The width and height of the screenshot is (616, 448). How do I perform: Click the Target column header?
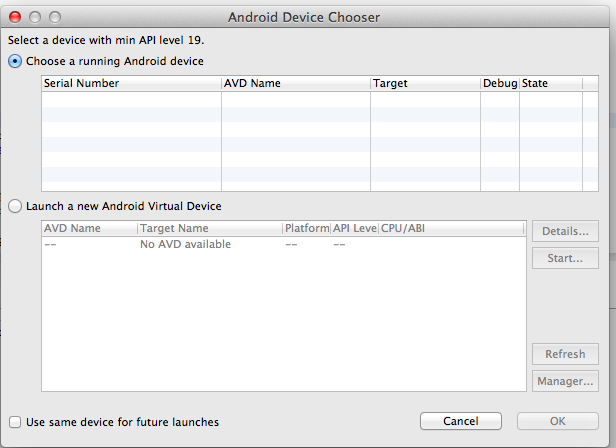coord(425,83)
